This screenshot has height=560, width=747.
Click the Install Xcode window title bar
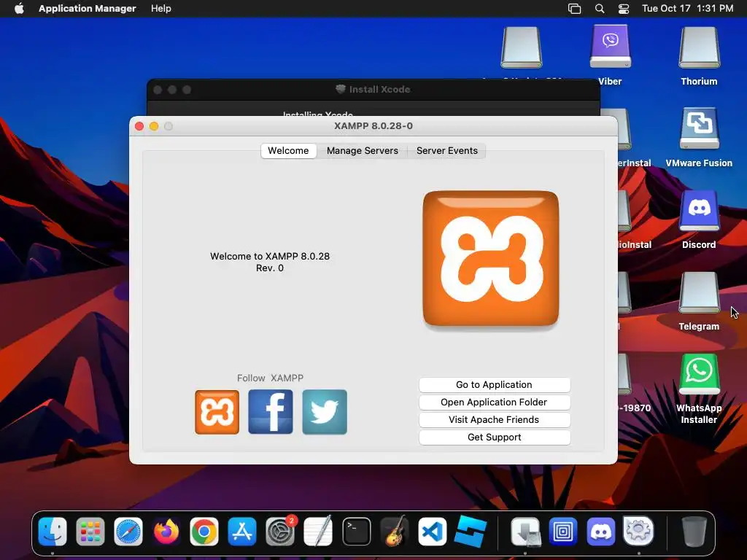[373, 90]
